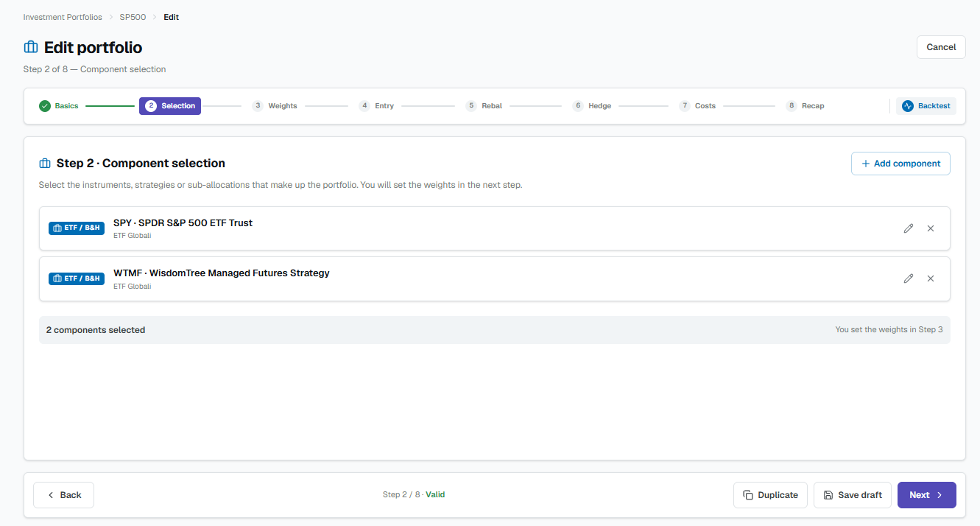Click WTMF · WisdomTree Managed Futures Strategy title
The width and height of the screenshot is (980, 526).
[x=222, y=273]
